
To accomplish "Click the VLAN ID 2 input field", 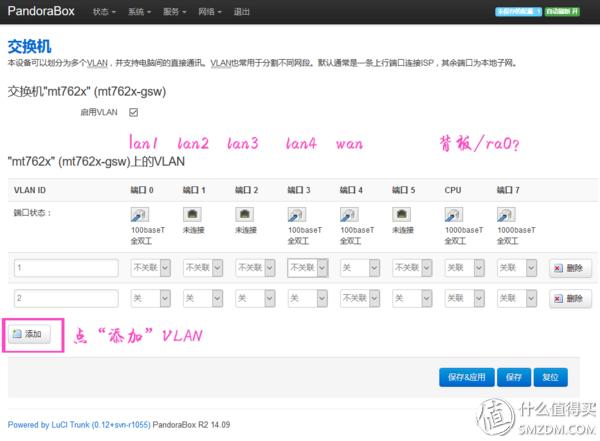I will [x=66, y=298].
